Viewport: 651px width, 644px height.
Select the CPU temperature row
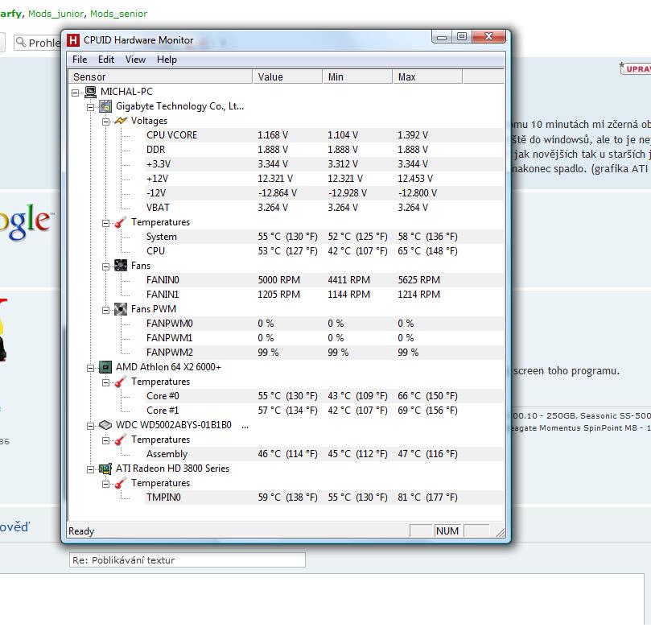tap(323, 251)
